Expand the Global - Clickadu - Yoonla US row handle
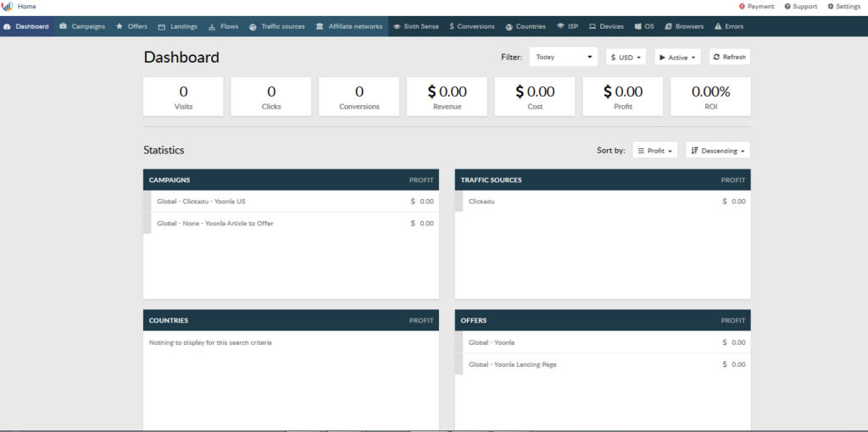868x432 pixels. point(147,202)
